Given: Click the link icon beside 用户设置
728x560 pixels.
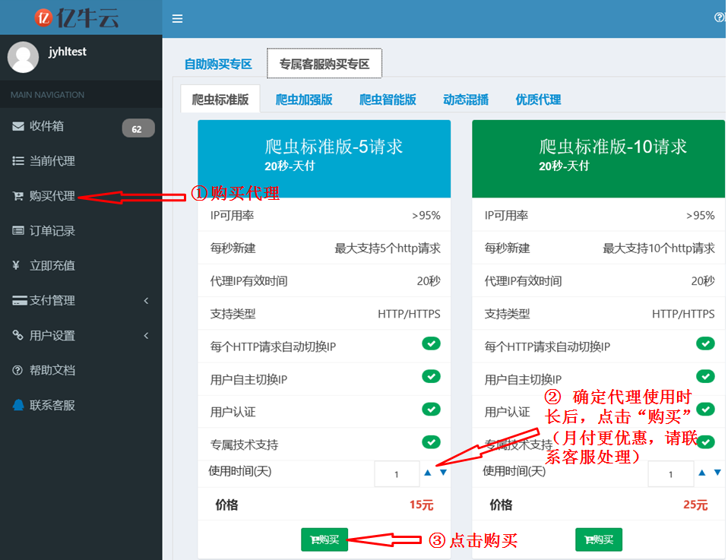Looking at the screenshot, I should 17,335.
